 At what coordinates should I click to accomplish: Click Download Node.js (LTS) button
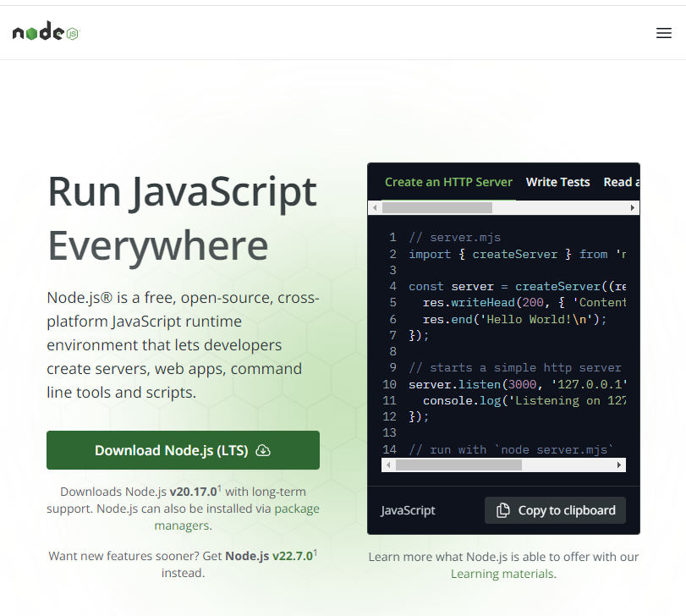click(x=183, y=450)
